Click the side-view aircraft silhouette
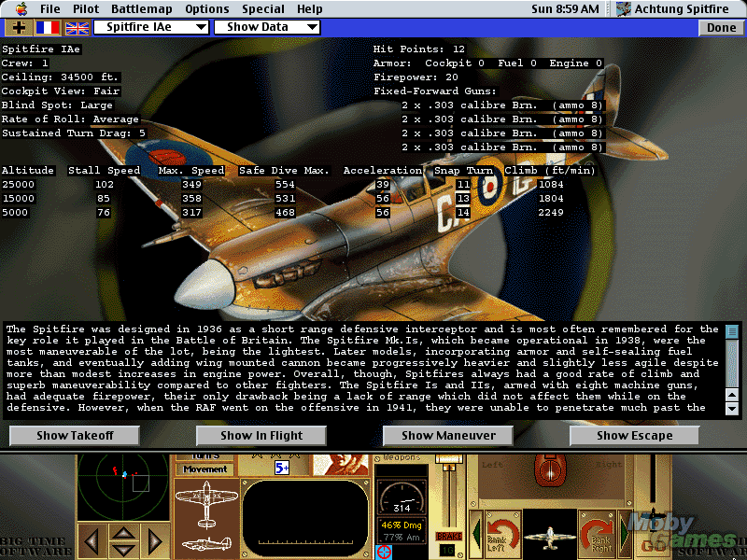 (206, 544)
